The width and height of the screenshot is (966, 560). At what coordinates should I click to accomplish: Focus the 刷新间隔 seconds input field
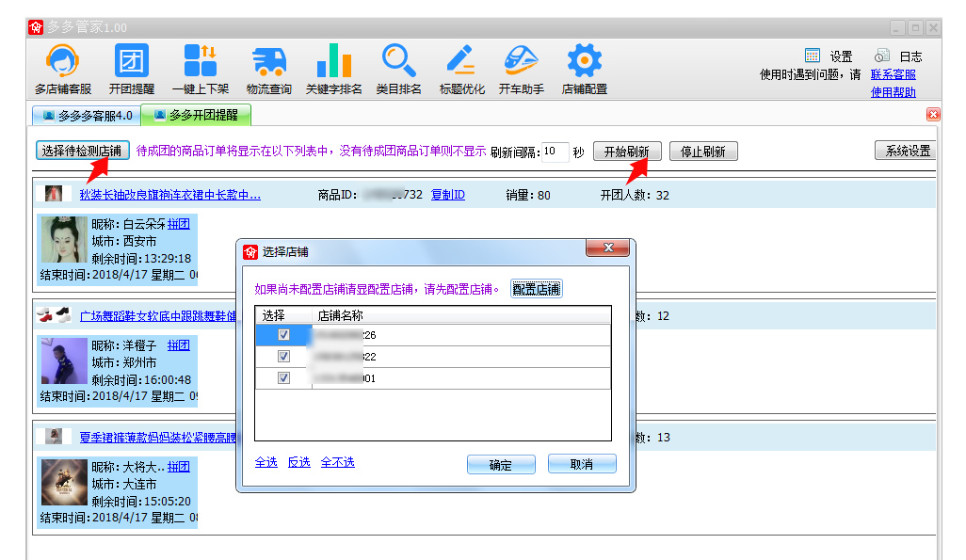click(x=555, y=152)
